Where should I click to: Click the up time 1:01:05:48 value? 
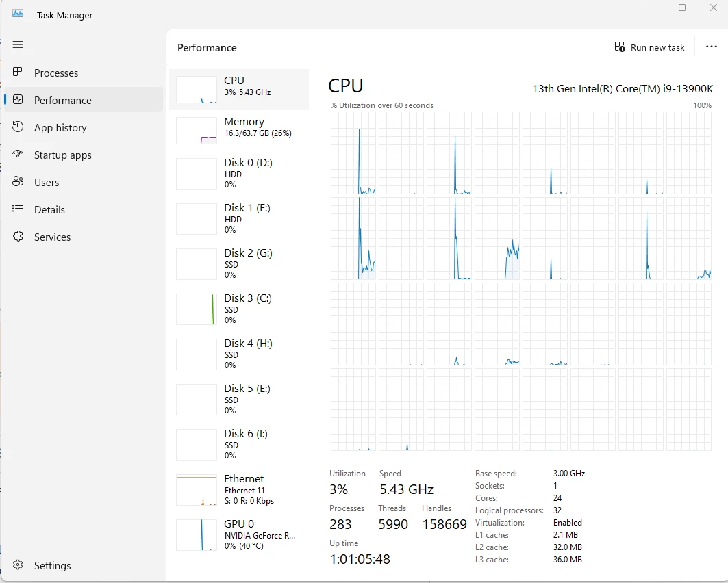[x=360, y=559]
